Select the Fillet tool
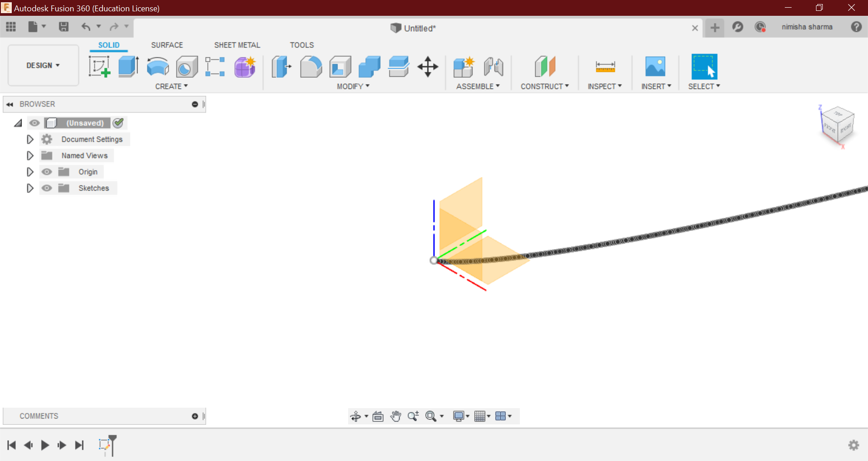The width and height of the screenshot is (868, 461). [311, 66]
